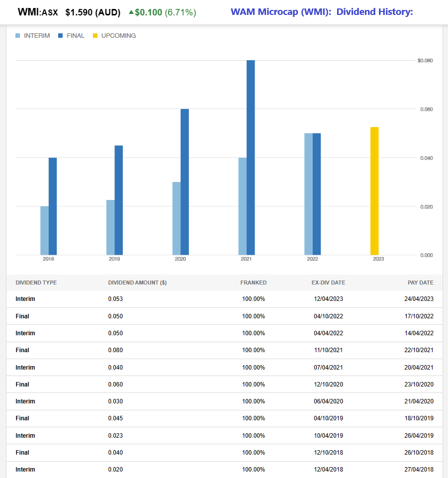
Task: Click the FRANKED column header
Action: coord(254,283)
